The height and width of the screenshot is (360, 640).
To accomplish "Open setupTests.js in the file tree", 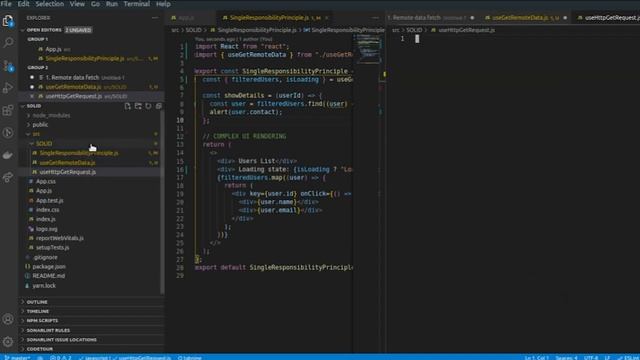I will tap(52, 247).
